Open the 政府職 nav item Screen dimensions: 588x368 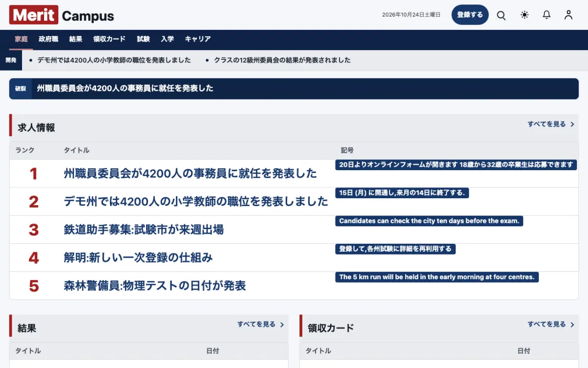pyautogui.click(x=49, y=39)
